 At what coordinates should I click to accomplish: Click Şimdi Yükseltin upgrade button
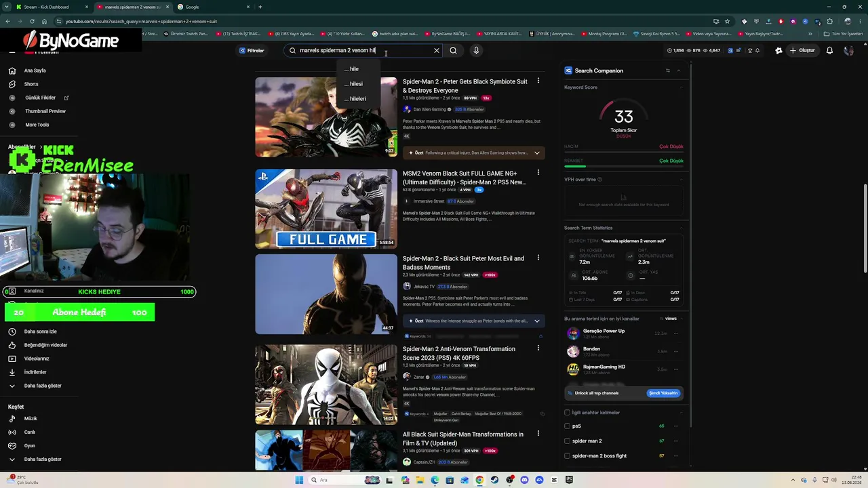click(663, 393)
